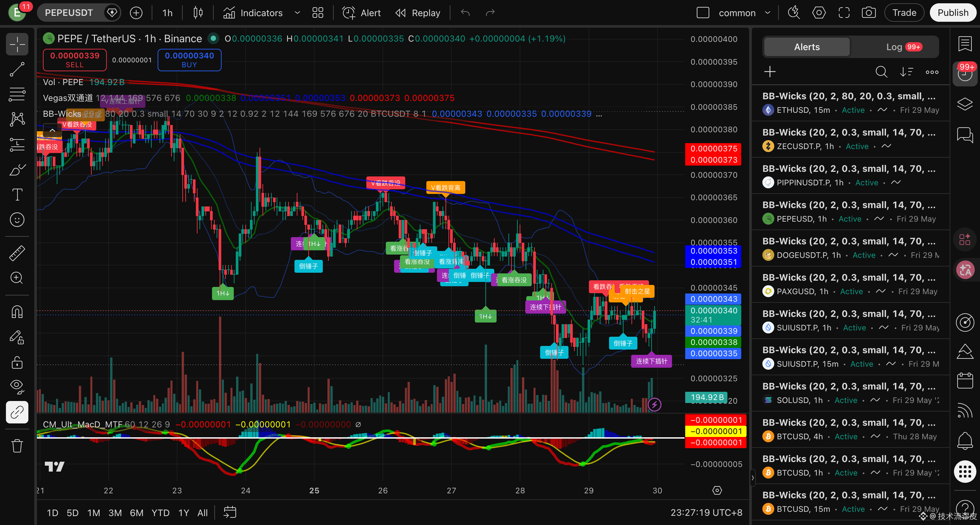Open the time axis settings gear
This screenshot has width=980, height=525.
pos(717,490)
